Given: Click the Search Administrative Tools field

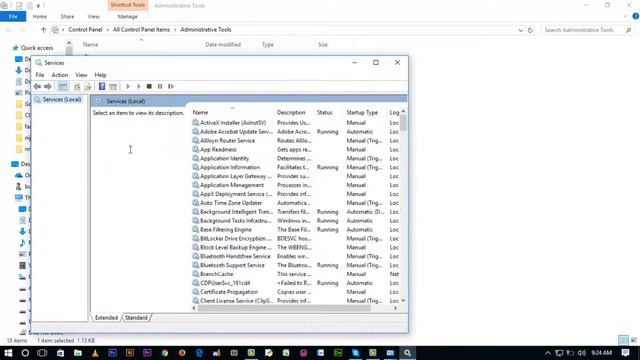Looking at the screenshot, I should [588, 30].
